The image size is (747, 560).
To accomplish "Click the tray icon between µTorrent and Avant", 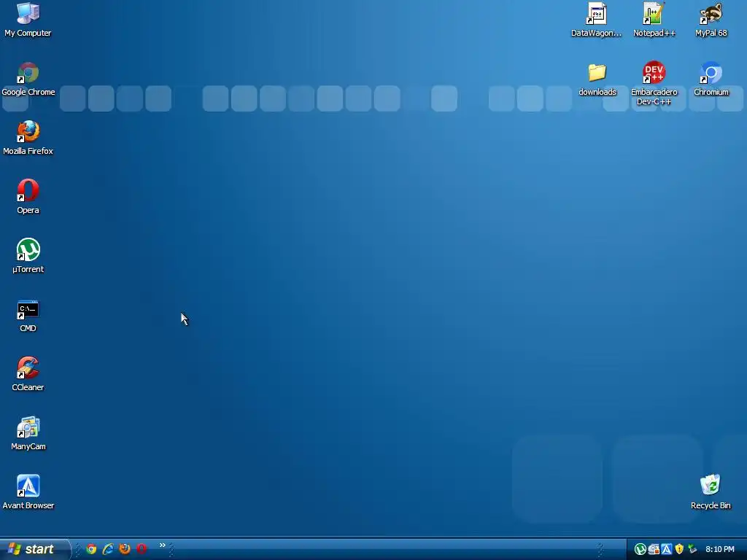I will (654, 550).
